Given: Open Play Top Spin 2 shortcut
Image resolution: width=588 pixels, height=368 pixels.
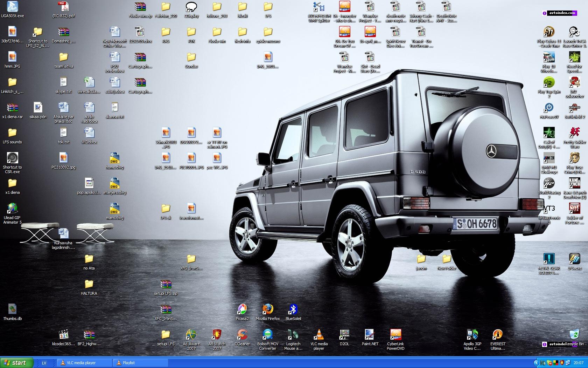Looking at the screenshot, I should click(x=549, y=82).
